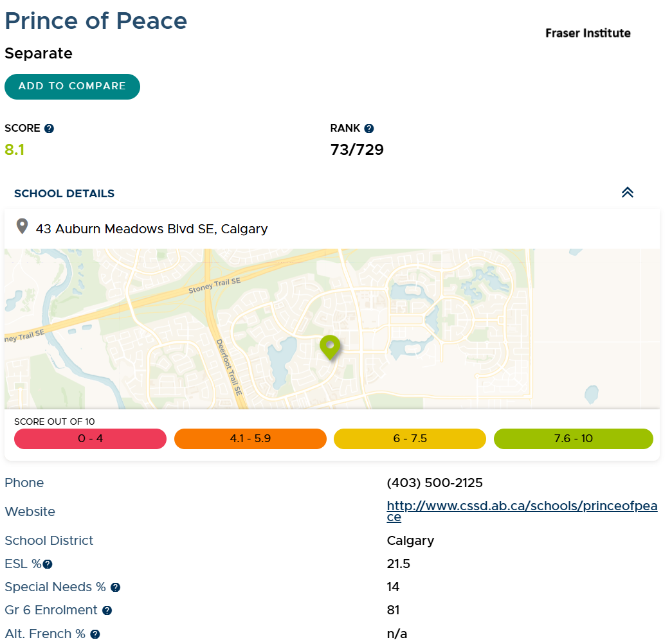The height and width of the screenshot is (640, 672).
Task: Click the Fraser Institute logo text
Action: point(588,33)
